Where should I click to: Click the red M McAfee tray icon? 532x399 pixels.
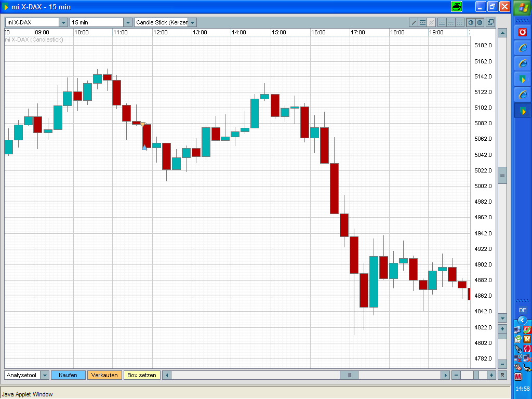pos(518,377)
